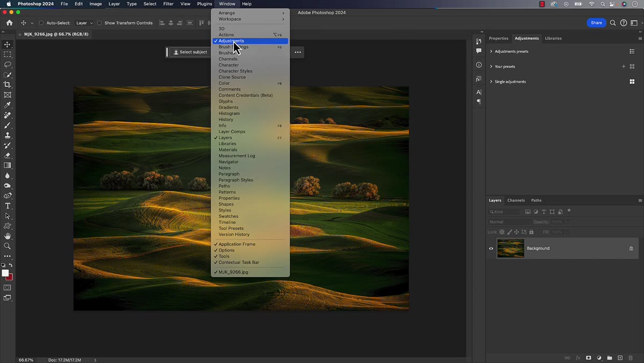This screenshot has width=644, height=363.
Task: Click the Home icon in options bar
Action: 9,23
